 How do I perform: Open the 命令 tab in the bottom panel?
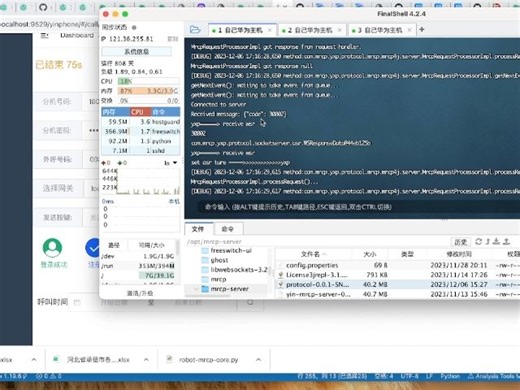pyautogui.click(x=228, y=229)
